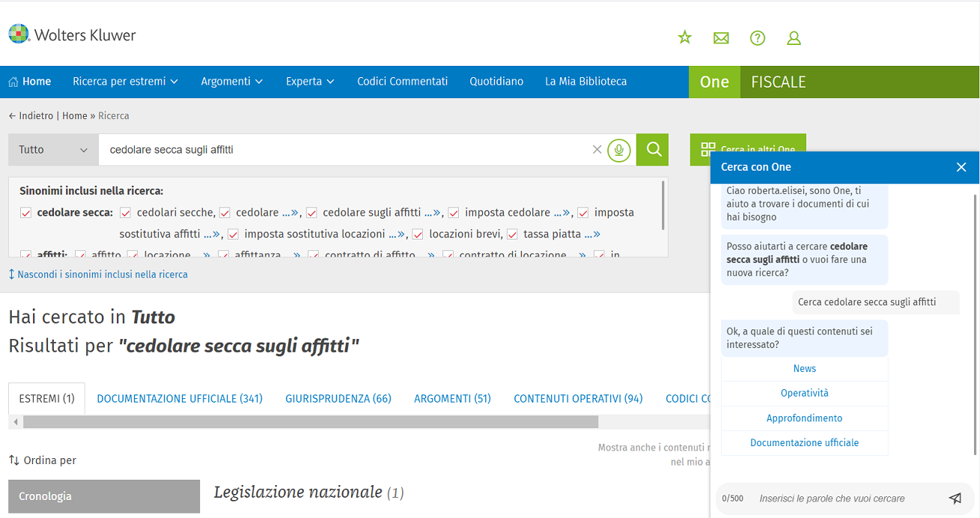This screenshot has height=518, width=980.
Task: Click the help question mark icon
Action: point(758,37)
